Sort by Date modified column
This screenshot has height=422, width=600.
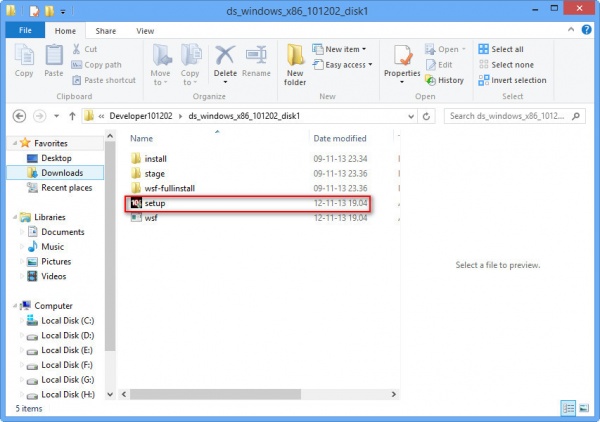pyautogui.click(x=340, y=138)
